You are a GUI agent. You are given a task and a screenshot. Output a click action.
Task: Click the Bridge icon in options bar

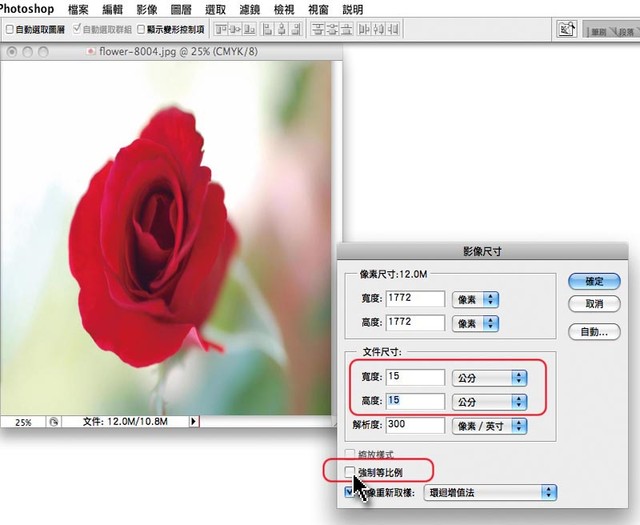(x=567, y=29)
